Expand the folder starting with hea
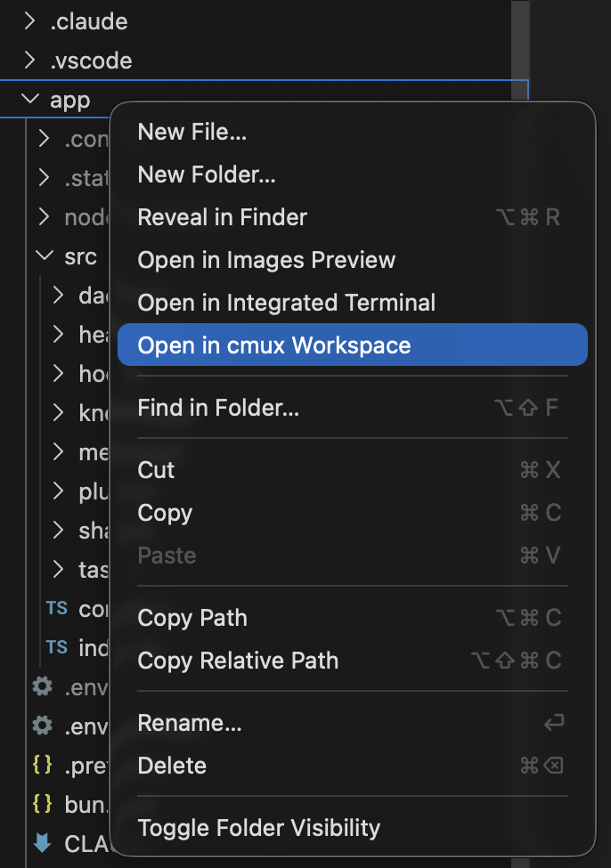Viewport: 611px width, 868px height. coord(59,334)
